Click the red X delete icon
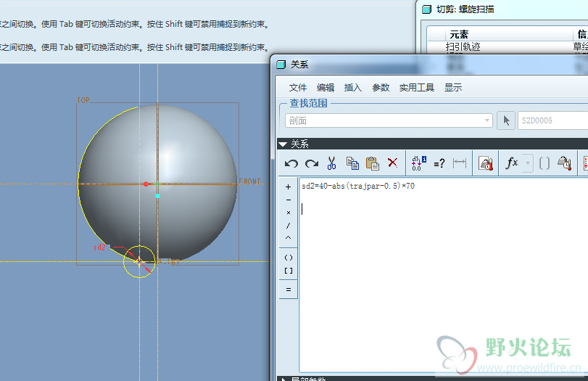Screen dimensions: 588x381 click(393, 163)
